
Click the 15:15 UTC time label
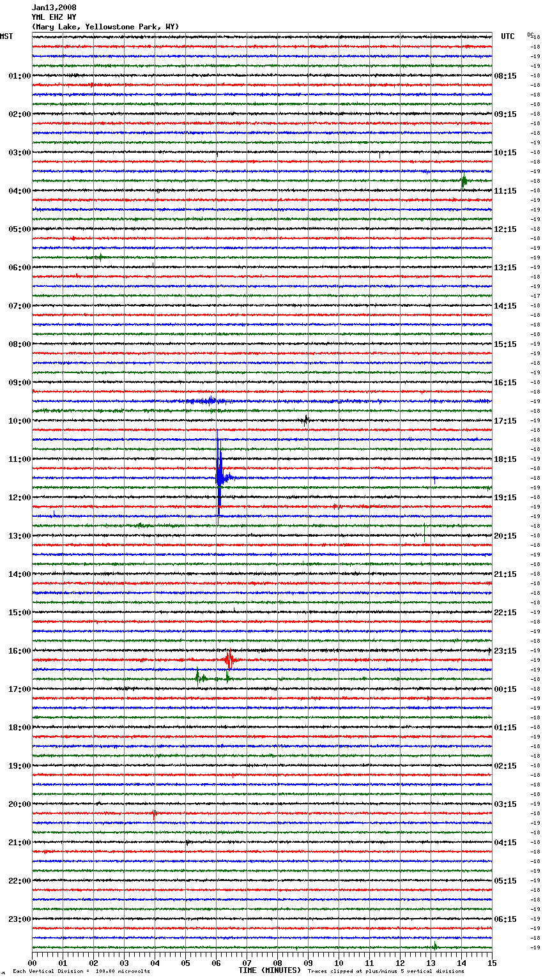(x=505, y=344)
